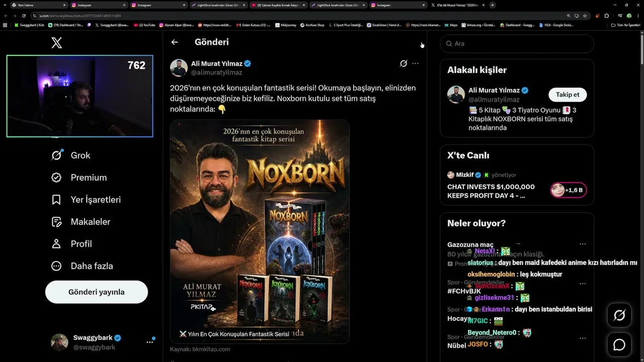Viewport: 644px width, 362px height.
Task: Switch to the first Instagram tab
Action: click(99, 5)
